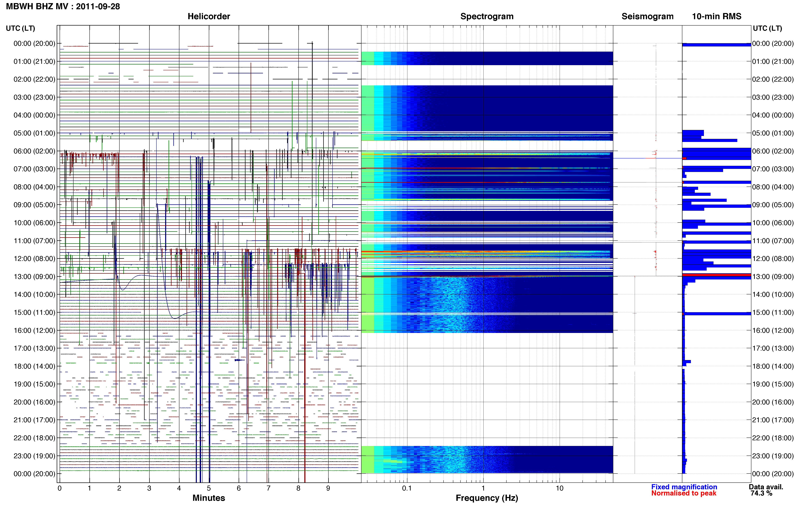Click 16:00 (12:00) on the Helicorder axis
The image size is (812, 508).
click(x=34, y=330)
